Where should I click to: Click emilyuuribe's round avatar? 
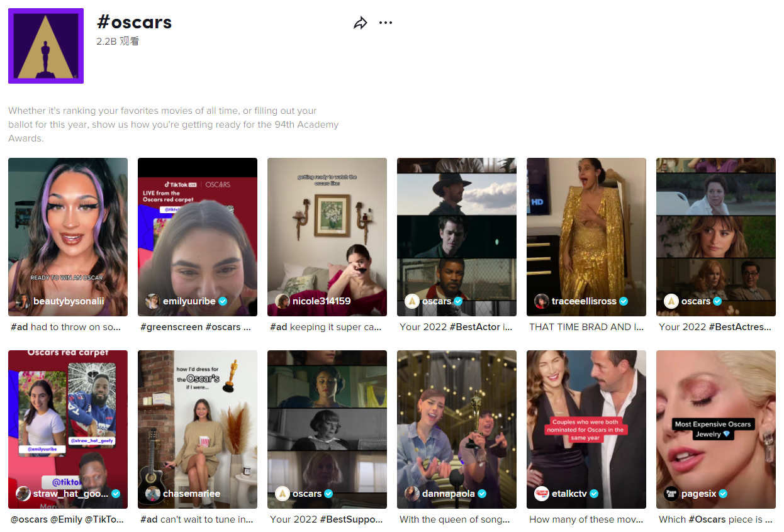point(153,301)
